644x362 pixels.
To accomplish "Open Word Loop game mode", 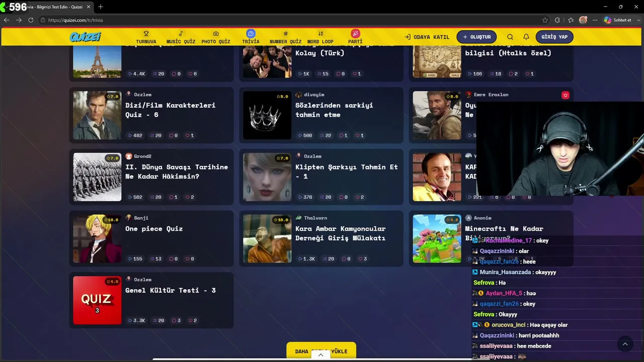I will (320, 37).
